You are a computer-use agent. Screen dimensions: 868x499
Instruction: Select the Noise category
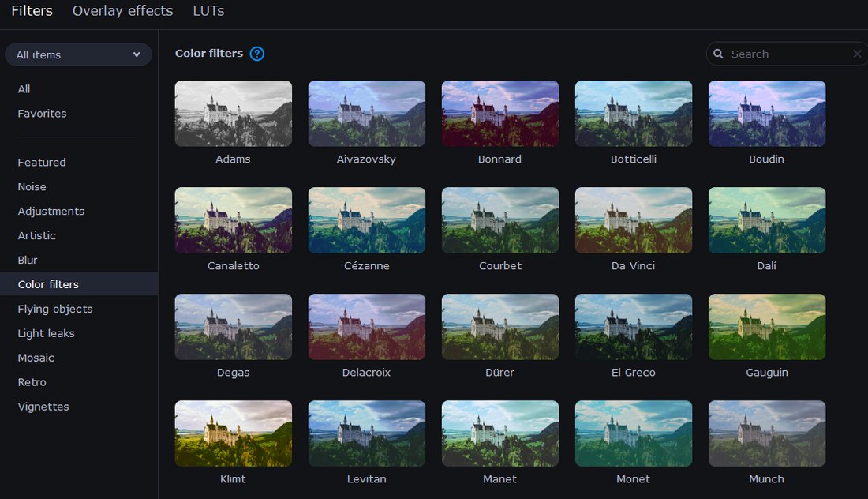(x=32, y=186)
